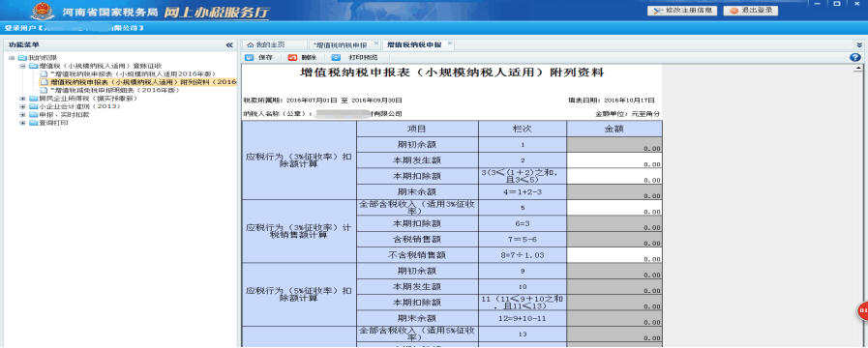
Task: Open 增值税减免税申报明细表（2016年版） tree item
Action: click(115, 90)
